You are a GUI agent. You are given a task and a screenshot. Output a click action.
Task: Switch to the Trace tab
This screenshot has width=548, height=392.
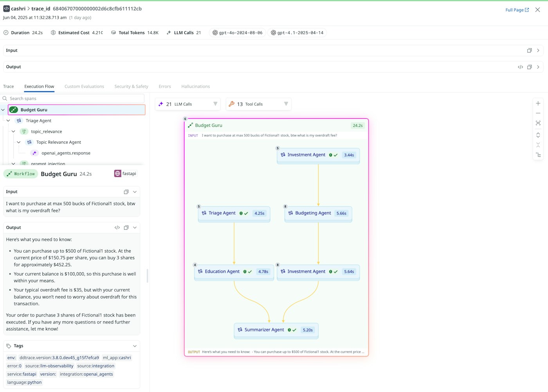coord(8,87)
